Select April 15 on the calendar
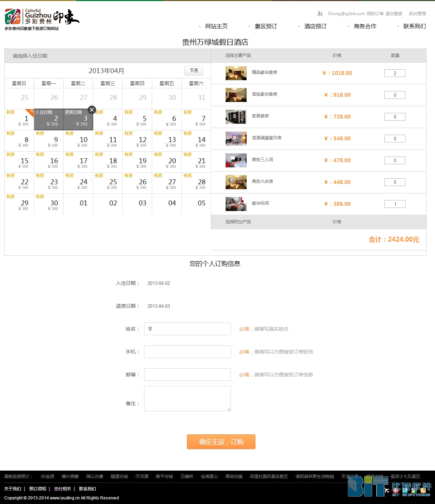Screen dimensions: 435x504 [19, 162]
